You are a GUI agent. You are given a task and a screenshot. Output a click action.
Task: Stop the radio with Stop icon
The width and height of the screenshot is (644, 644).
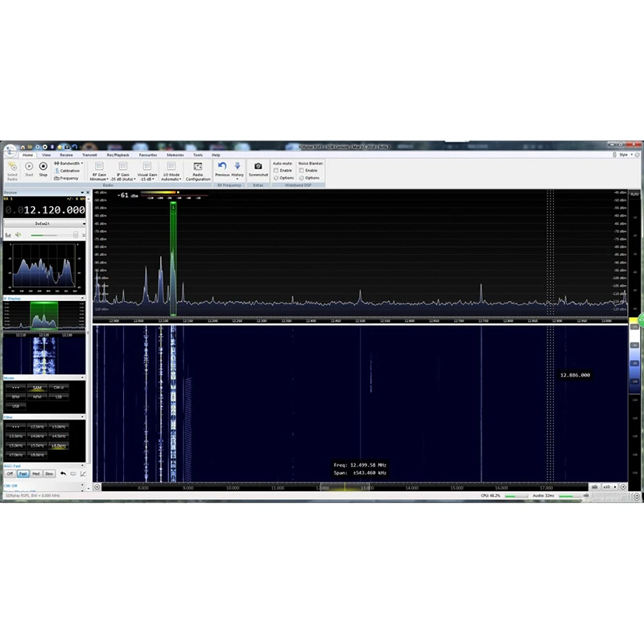[x=43, y=169]
